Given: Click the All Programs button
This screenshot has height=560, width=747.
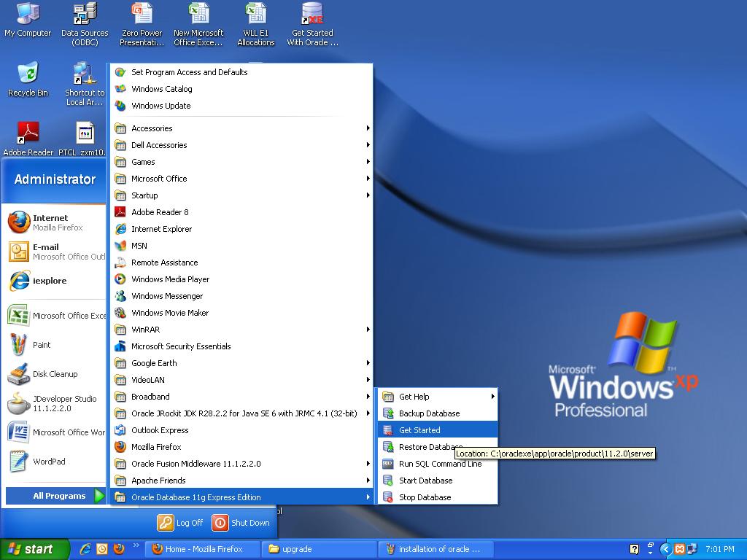Looking at the screenshot, I should point(55,496).
